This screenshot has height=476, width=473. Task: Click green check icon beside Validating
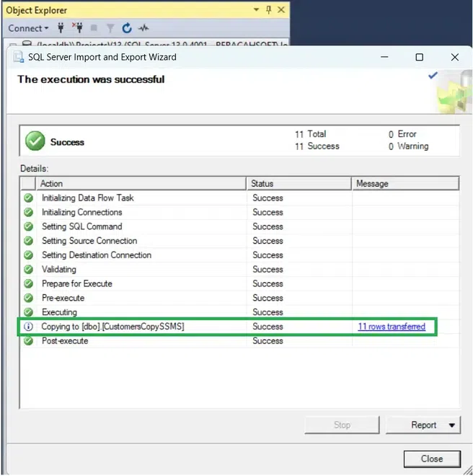[28, 269]
